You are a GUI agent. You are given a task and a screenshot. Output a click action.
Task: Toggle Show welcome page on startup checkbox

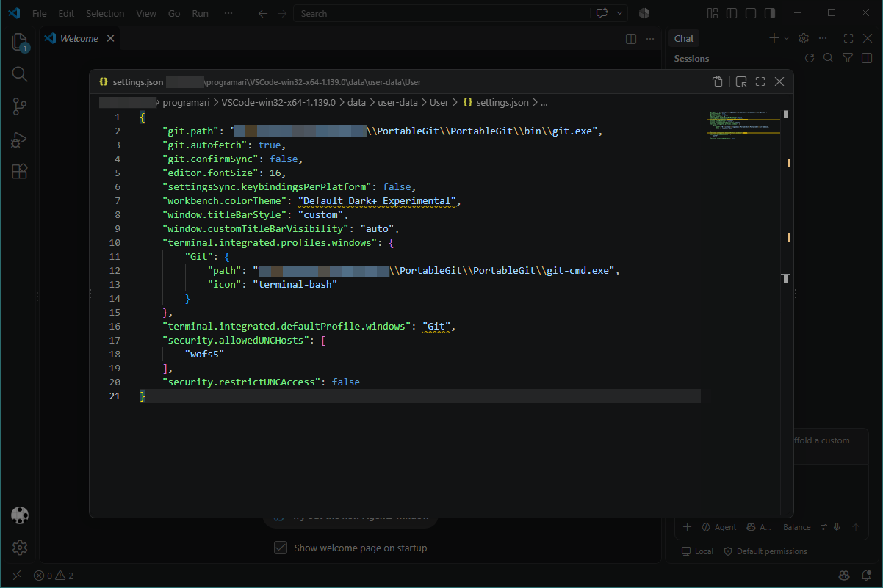coord(281,548)
